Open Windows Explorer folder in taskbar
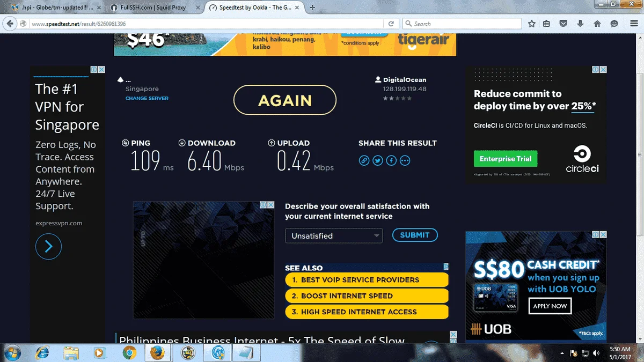Screen dimensions: 644x362 (x=71, y=352)
